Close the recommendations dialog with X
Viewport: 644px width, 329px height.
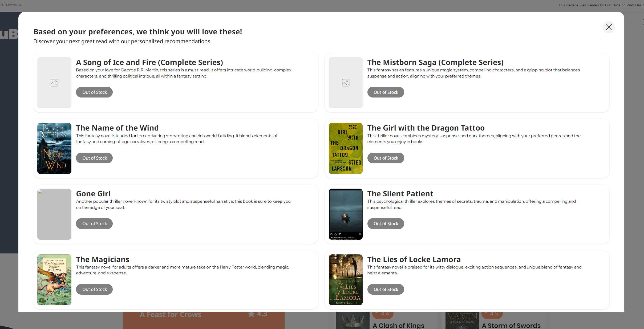[x=609, y=27]
